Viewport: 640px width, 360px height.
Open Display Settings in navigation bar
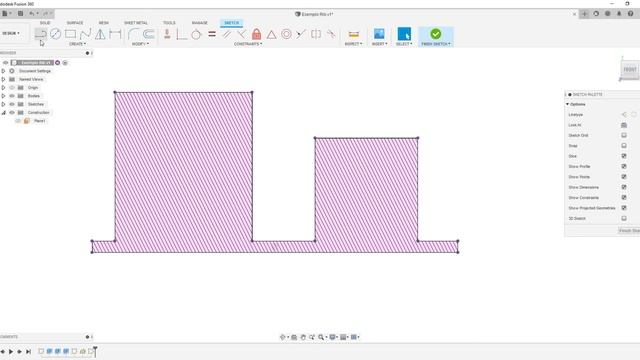[333, 337]
